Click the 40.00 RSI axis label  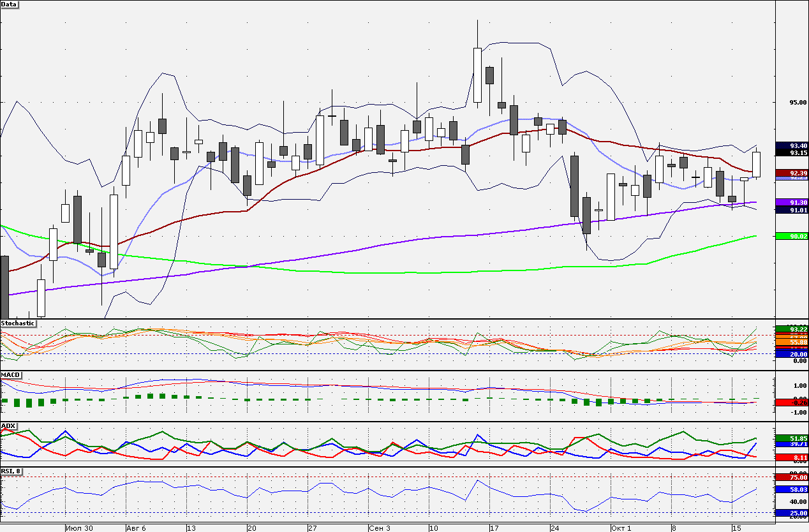pyautogui.click(x=799, y=502)
